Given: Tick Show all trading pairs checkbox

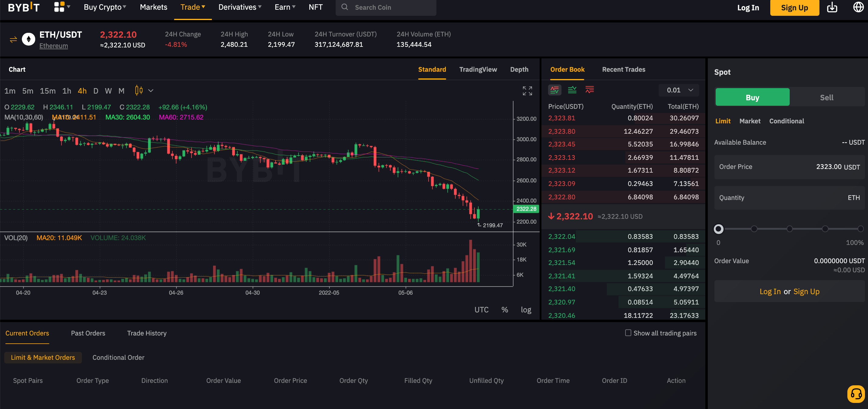Looking at the screenshot, I should (x=628, y=333).
